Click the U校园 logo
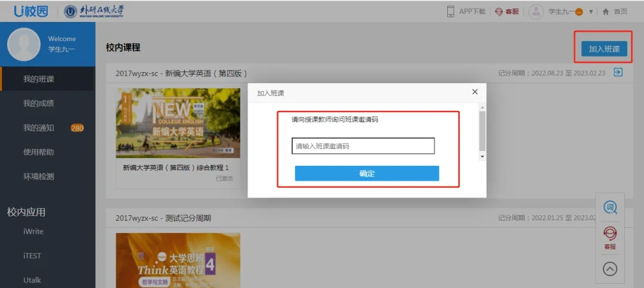644x288 pixels. [x=31, y=11]
